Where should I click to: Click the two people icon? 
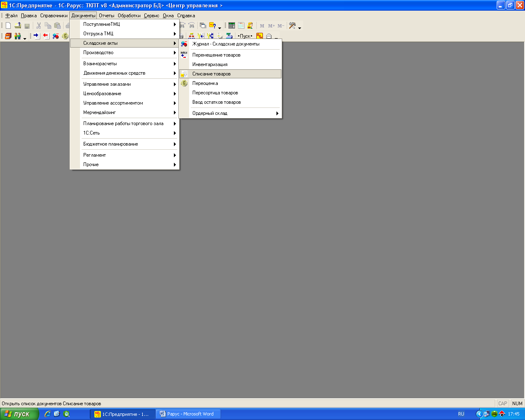tap(18, 36)
